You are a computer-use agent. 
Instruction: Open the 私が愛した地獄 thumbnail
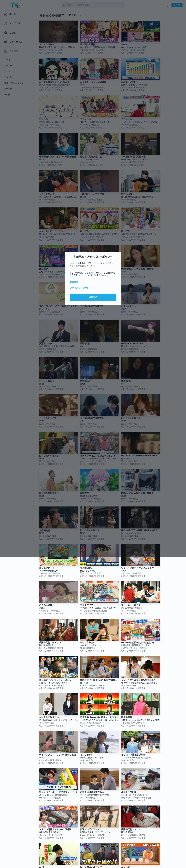coord(100,31)
